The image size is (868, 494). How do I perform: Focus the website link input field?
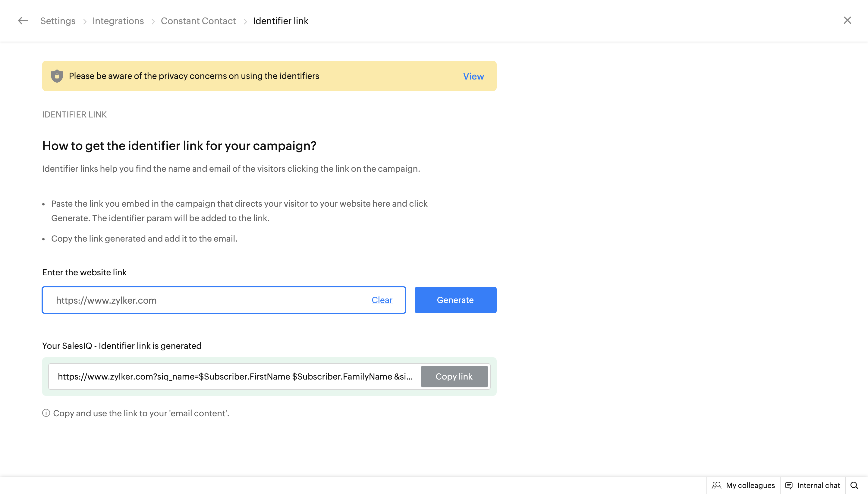point(204,300)
